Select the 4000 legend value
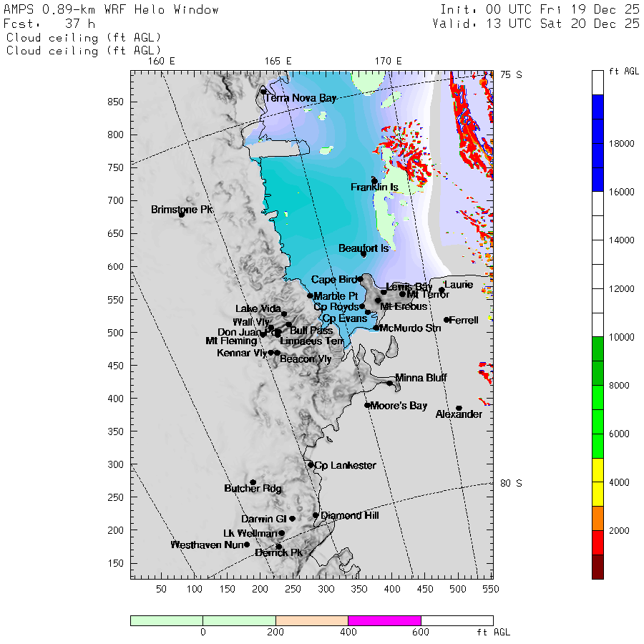This screenshot has width=644, height=644. coord(619,482)
